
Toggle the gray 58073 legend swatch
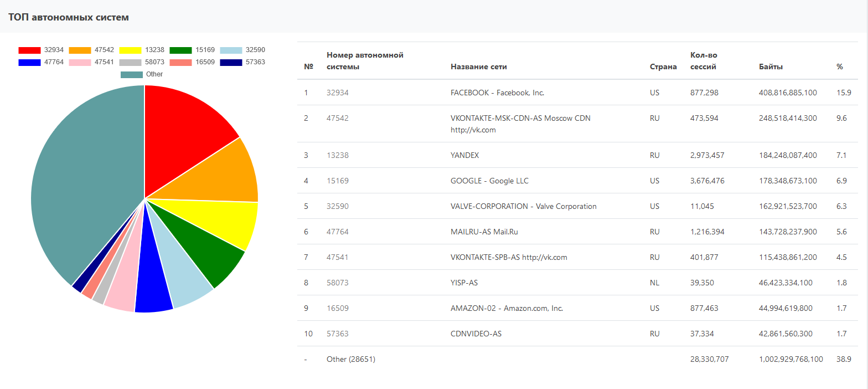(x=130, y=63)
